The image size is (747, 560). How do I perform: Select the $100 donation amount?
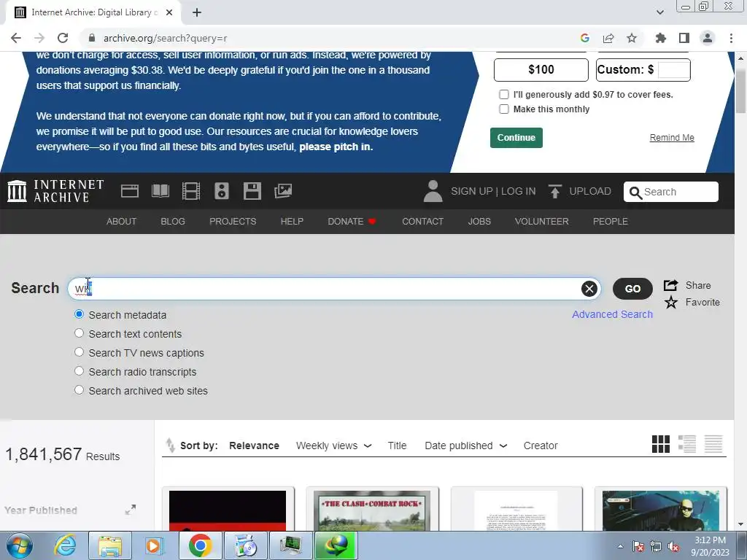coord(541,69)
